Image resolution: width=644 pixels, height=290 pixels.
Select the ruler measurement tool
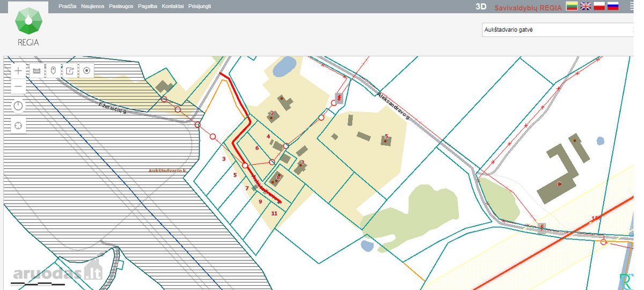(x=36, y=70)
